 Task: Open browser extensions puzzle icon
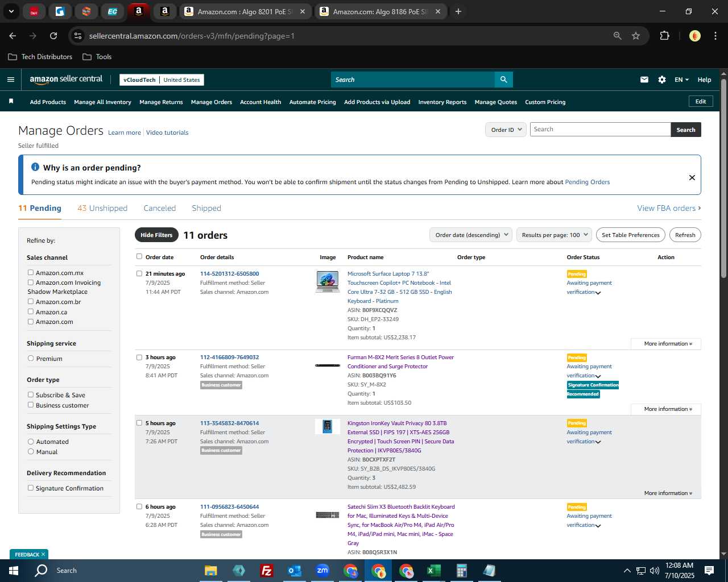coord(664,36)
